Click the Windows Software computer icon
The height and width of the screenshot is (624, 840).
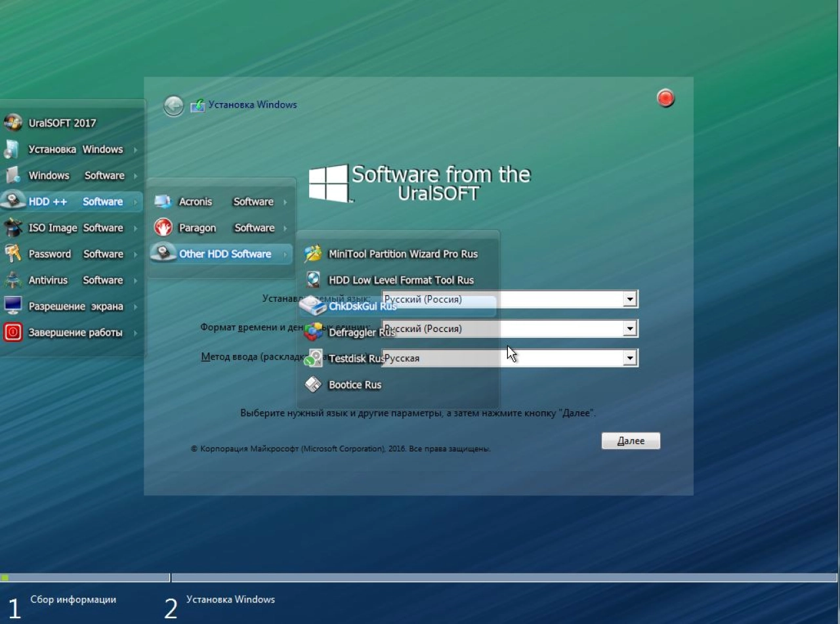12,175
